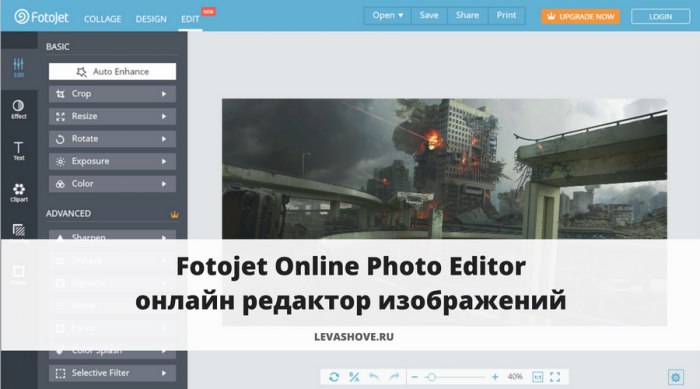Click the Resize icon
The image size is (700, 389).
[x=60, y=117]
